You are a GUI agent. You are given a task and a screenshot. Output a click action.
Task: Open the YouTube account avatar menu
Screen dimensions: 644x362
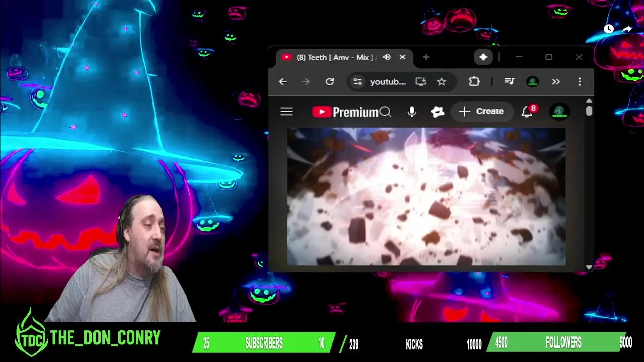click(559, 112)
